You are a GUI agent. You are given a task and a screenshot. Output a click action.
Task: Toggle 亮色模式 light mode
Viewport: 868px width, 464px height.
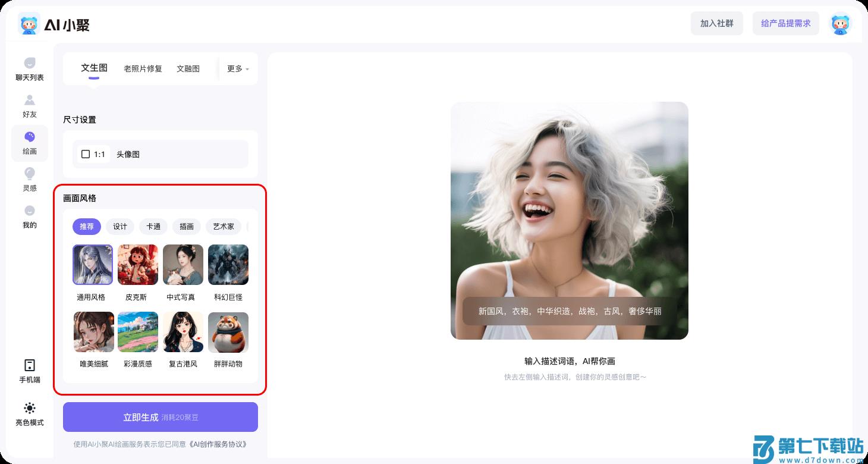click(29, 412)
